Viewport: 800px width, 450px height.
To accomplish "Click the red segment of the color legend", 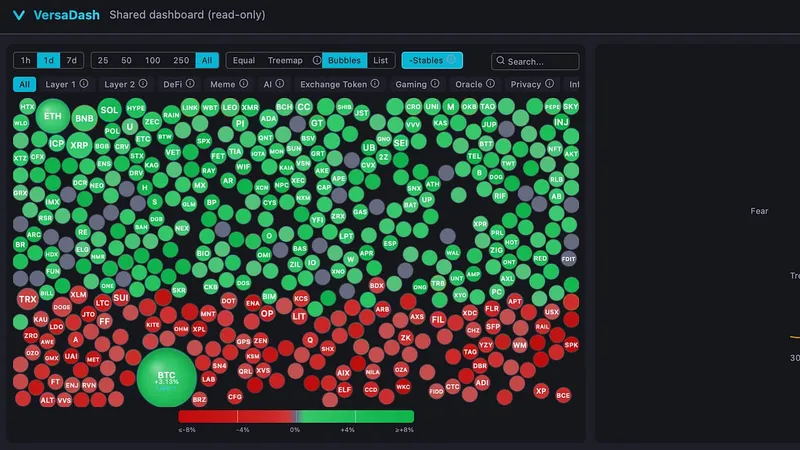I will [x=236, y=416].
